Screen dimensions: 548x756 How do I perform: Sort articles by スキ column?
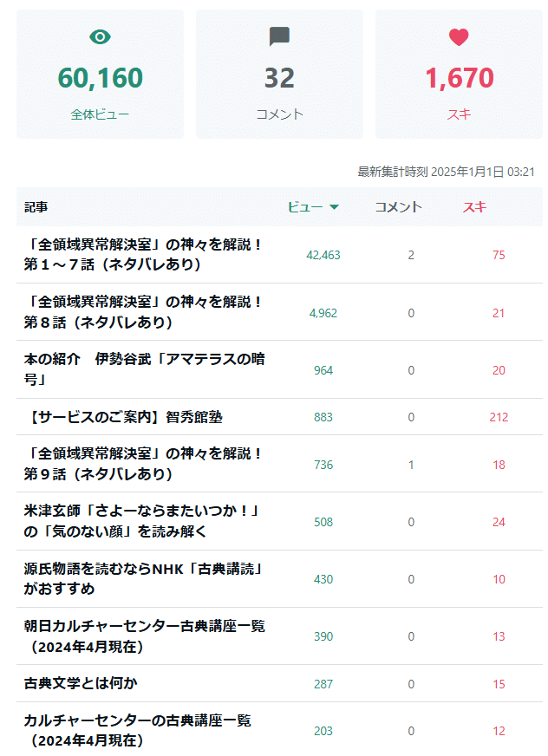[x=473, y=208]
